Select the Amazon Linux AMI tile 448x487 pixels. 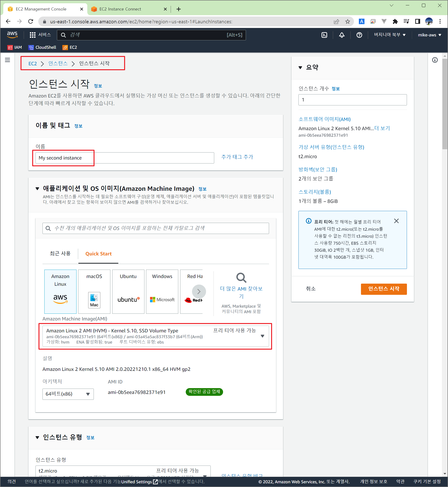pyautogui.click(x=60, y=292)
